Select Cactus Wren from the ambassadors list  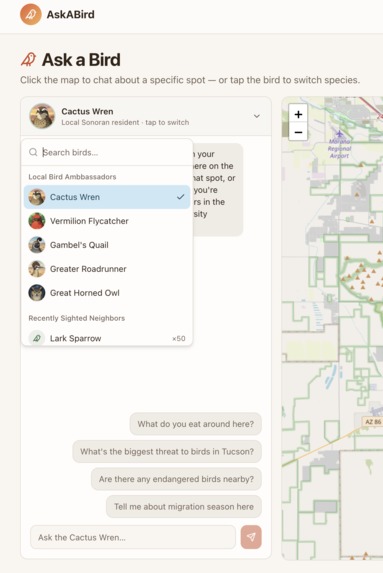(x=107, y=197)
